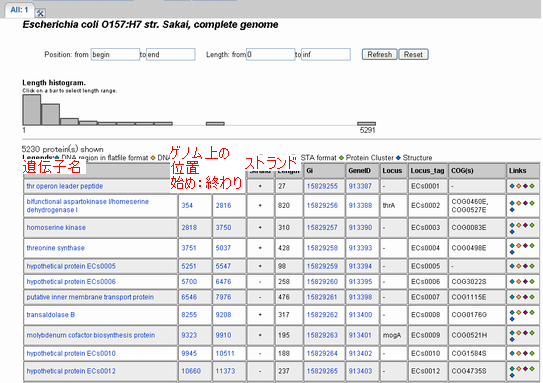Focus the Length from '0' input field
543x383 pixels.
tap(270, 54)
